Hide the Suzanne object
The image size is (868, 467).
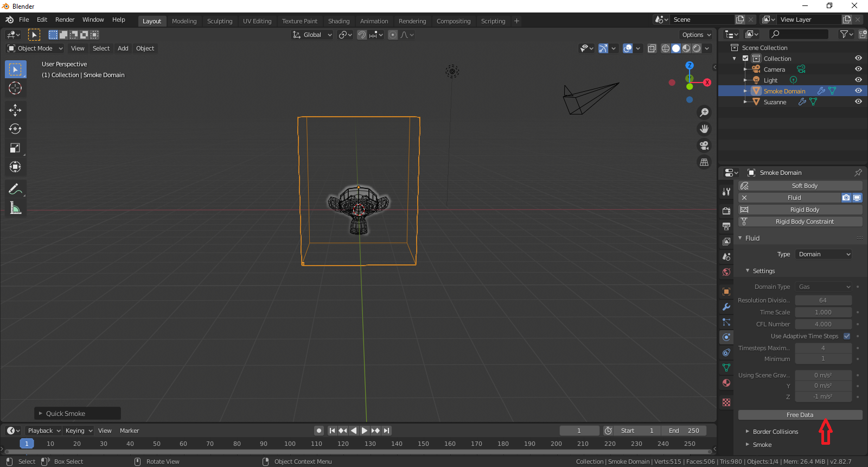[858, 102]
